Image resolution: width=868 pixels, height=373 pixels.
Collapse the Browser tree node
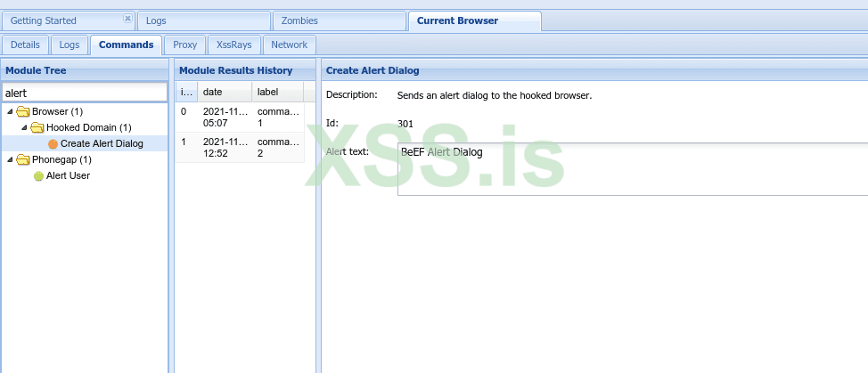point(10,112)
